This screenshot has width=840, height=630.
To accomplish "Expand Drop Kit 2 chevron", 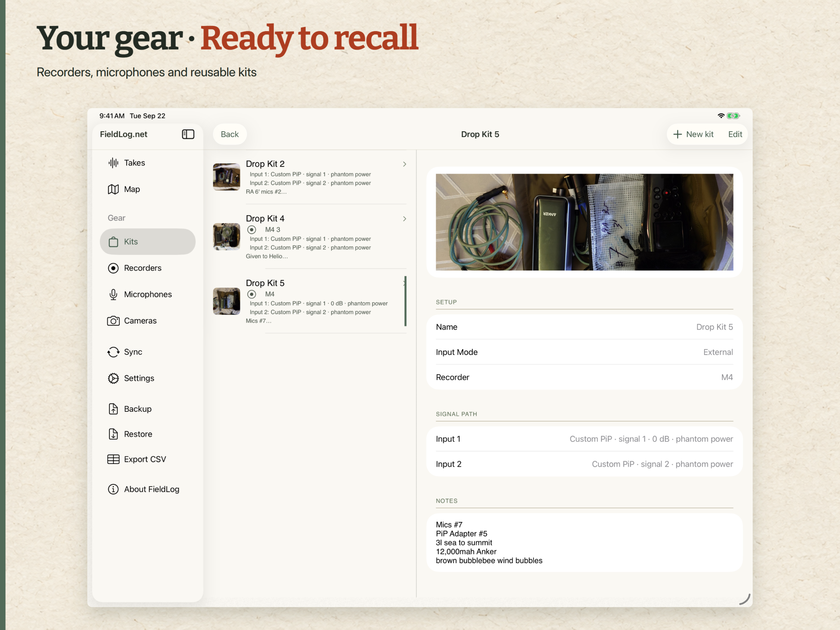I will pyautogui.click(x=405, y=164).
